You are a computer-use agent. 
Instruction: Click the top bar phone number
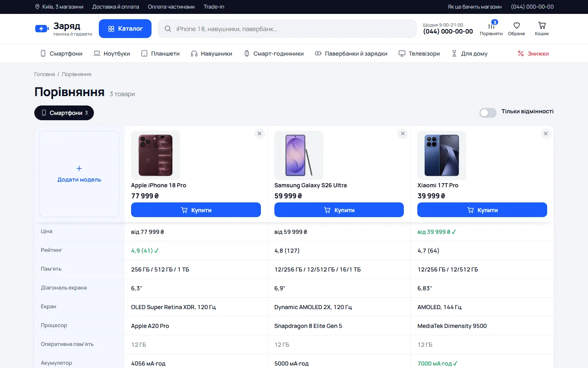pyautogui.click(x=532, y=7)
